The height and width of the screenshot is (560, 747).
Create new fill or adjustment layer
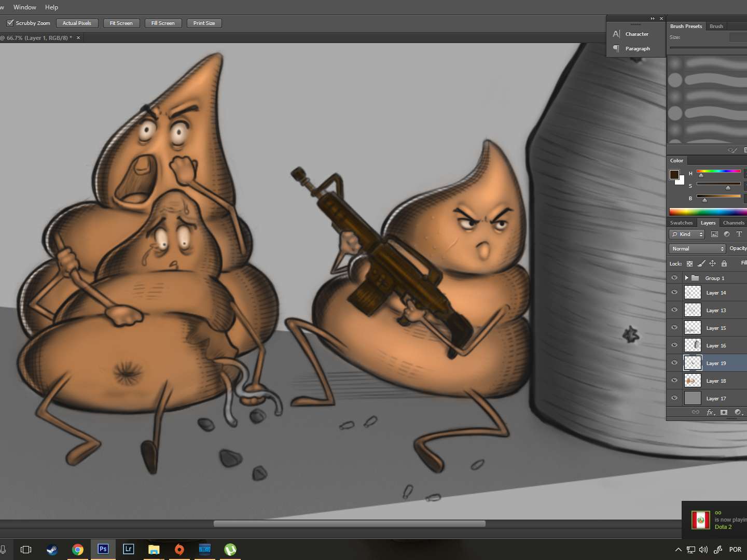[738, 412]
